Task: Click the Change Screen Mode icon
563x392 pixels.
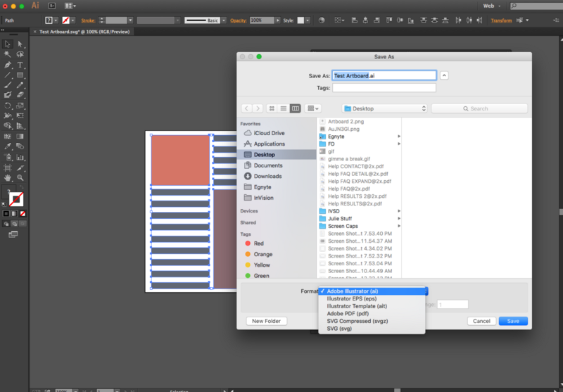Action: tap(13, 234)
